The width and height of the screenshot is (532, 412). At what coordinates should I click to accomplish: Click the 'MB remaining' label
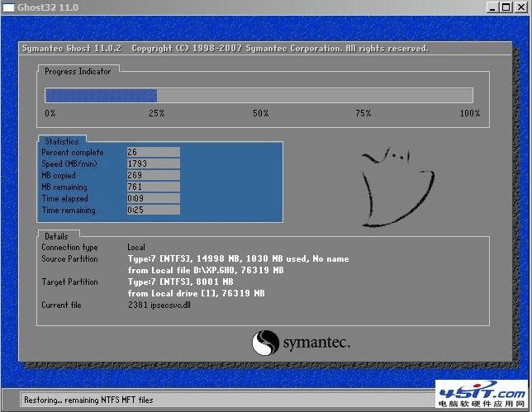point(64,187)
